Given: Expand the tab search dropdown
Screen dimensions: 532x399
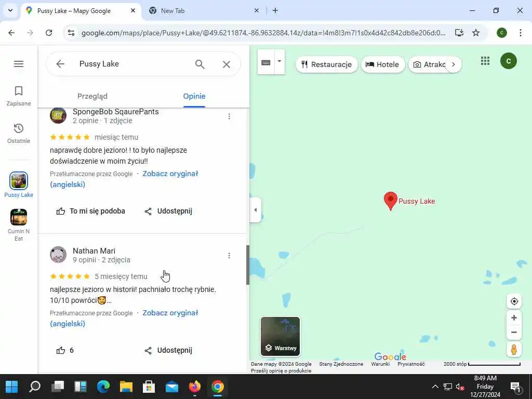Looking at the screenshot, I should click(10, 10).
